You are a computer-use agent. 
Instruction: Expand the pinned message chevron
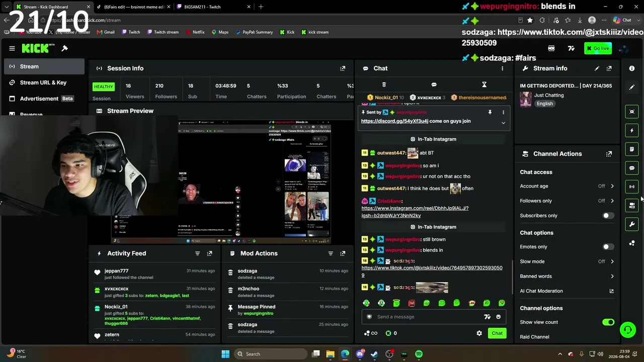pyautogui.click(x=503, y=123)
